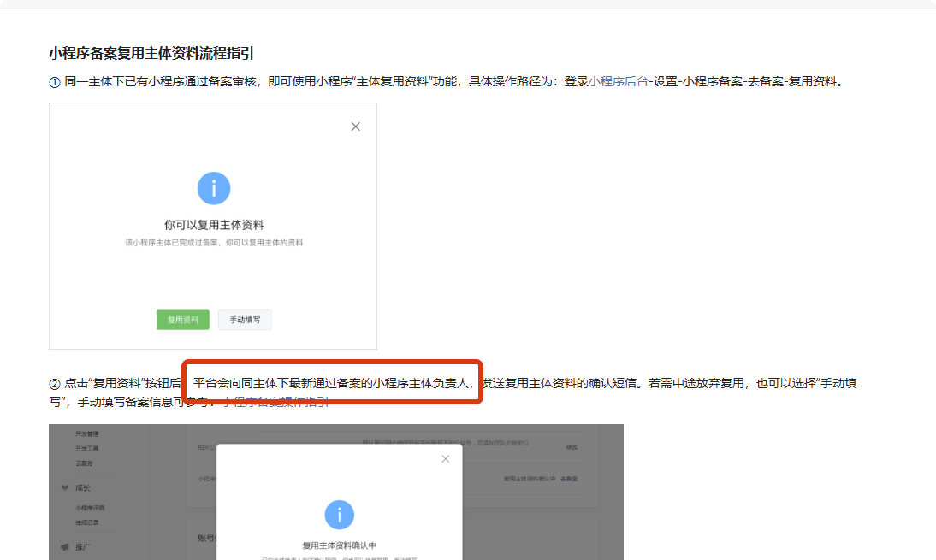The width and height of the screenshot is (936, 560).
Task: Select 开发管理 in the sidebar
Action: pos(87,434)
